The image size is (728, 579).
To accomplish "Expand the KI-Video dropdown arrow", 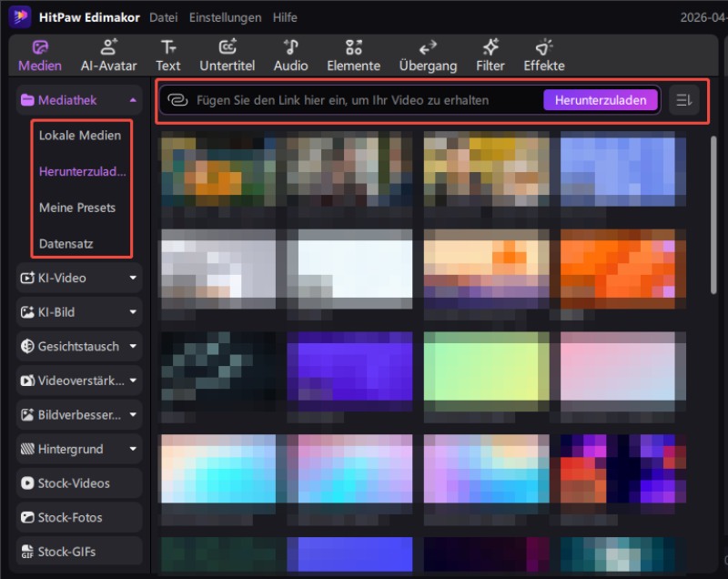I will (133, 278).
